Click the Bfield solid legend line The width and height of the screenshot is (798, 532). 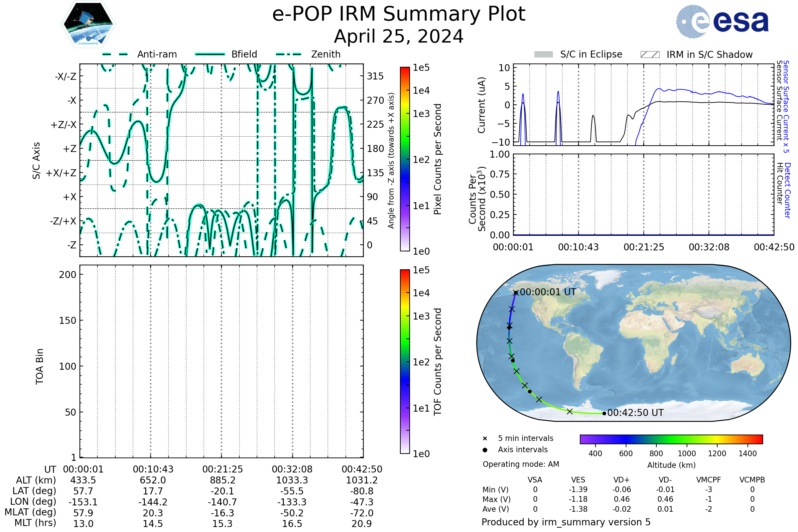pos(210,54)
